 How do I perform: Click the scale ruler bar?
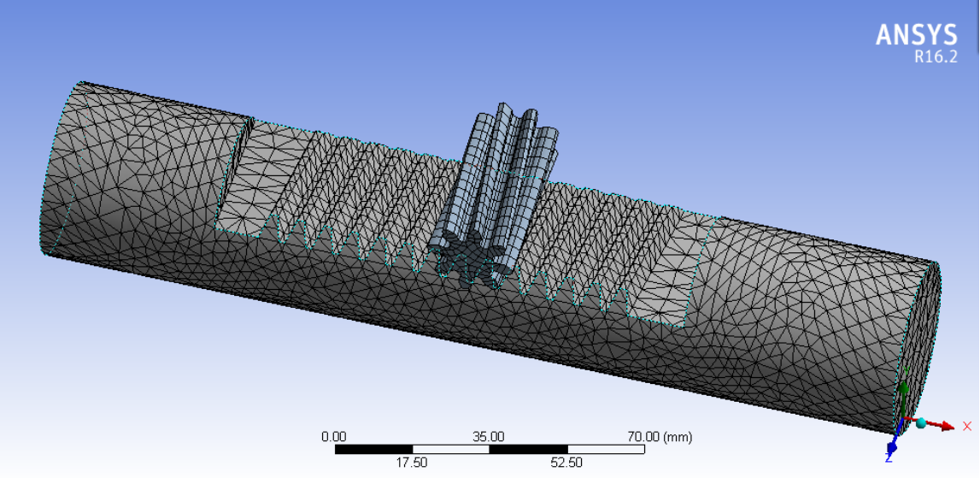coord(490,449)
